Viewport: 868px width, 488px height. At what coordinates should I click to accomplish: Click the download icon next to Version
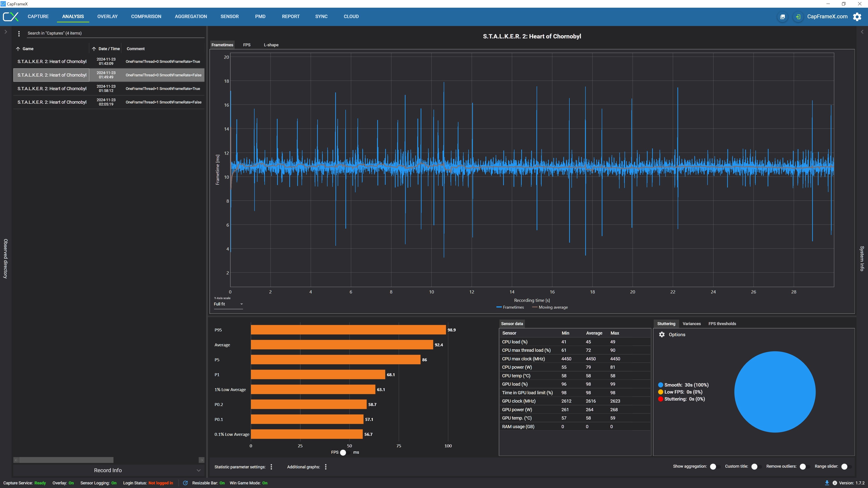[827, 483]
